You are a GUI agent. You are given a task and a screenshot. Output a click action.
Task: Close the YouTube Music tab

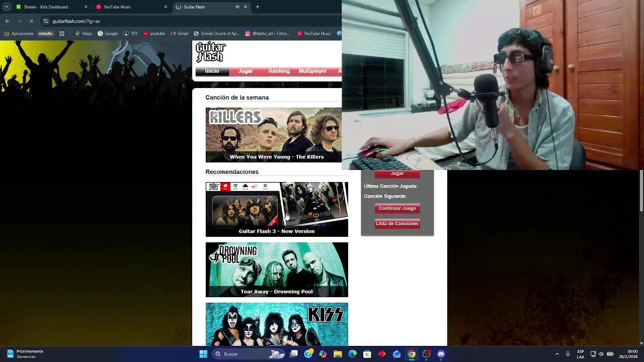(x=166, y=7)
